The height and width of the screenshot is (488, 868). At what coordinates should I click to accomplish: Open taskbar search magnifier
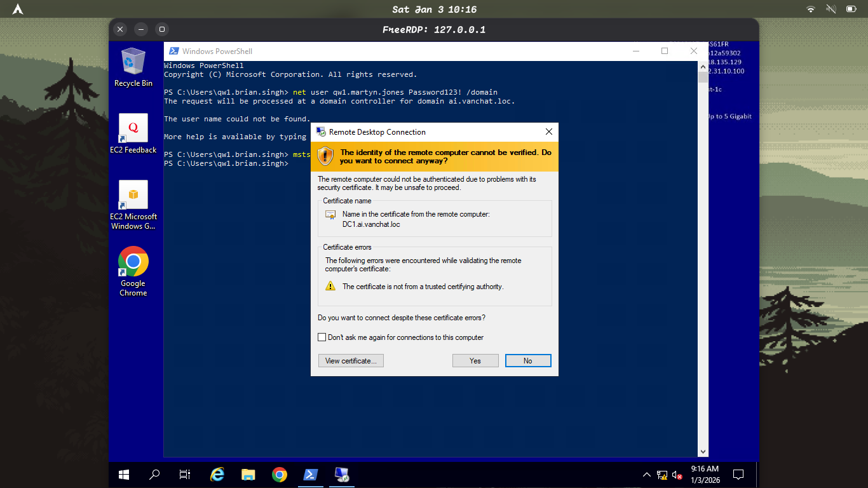[x=154, y=475]
